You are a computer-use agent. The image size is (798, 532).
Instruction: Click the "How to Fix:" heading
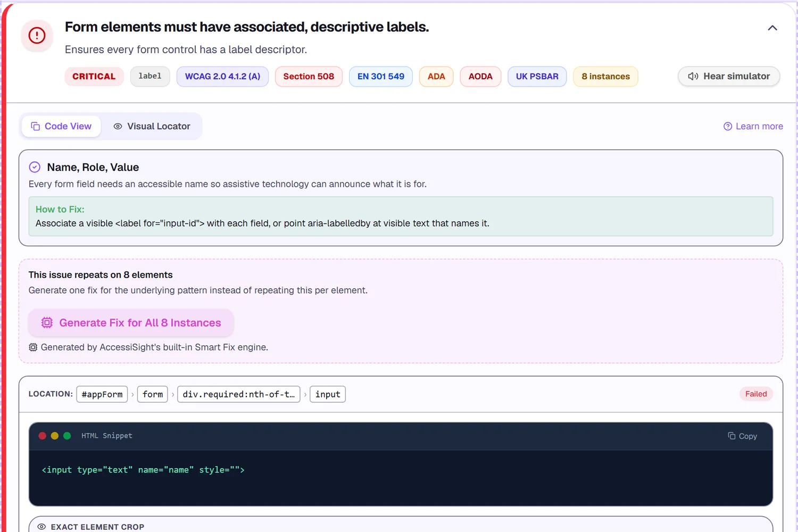click(60, 209)
